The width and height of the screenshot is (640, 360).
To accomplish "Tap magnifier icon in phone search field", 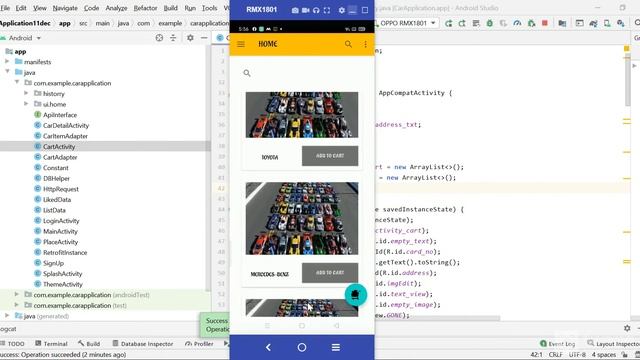I will (247, 73).
